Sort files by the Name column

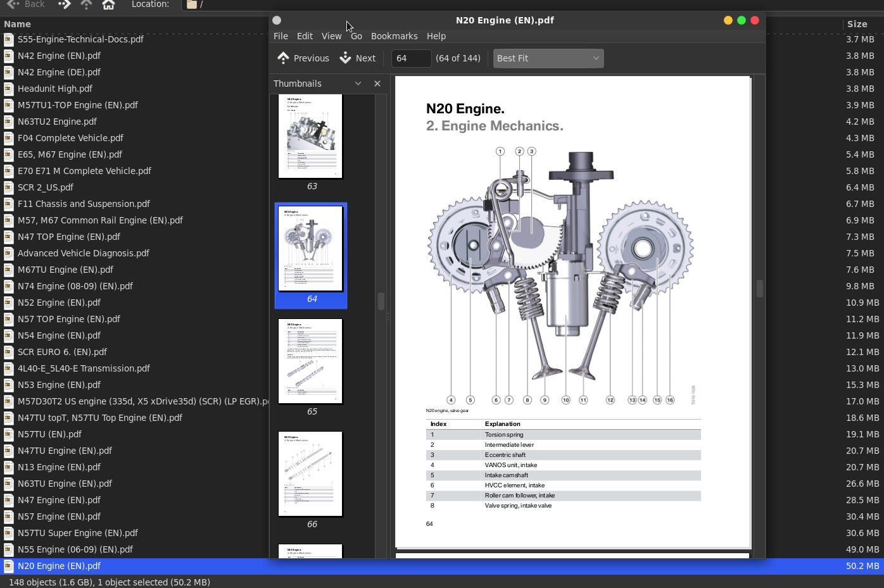click(x=17, y=24)
